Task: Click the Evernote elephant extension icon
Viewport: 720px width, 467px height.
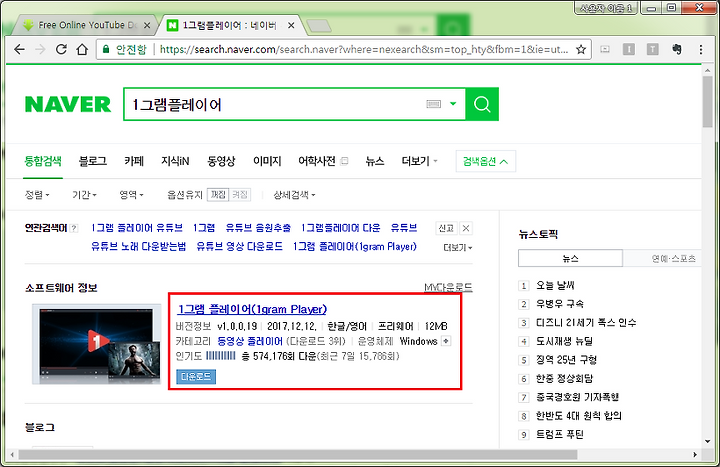Action: point(676,49)
